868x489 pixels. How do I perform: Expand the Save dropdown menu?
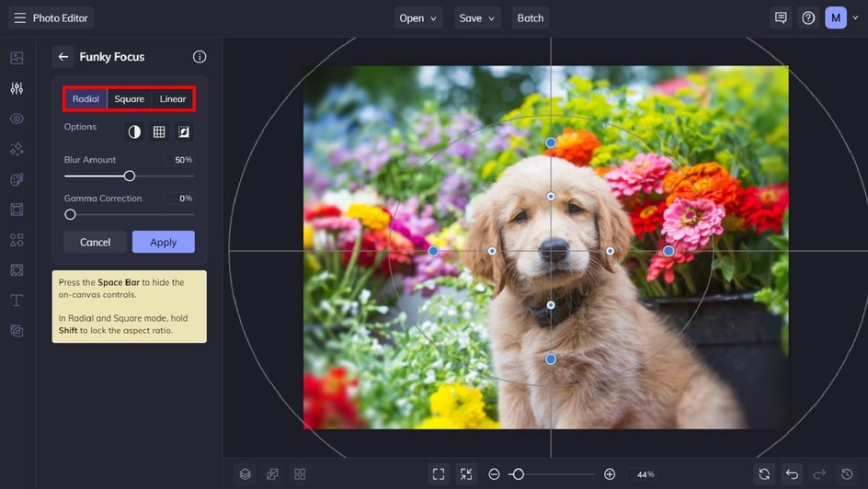[477, 18]
